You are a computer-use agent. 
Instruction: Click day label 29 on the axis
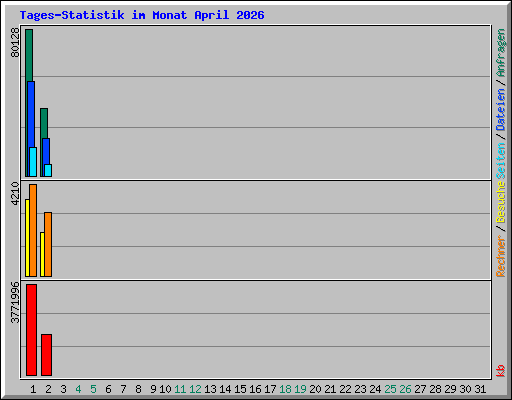click(450, 389)
